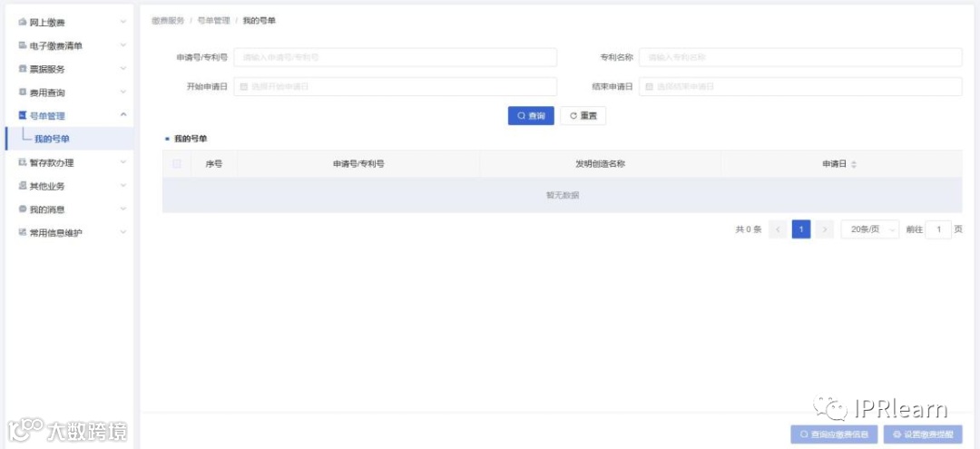Expand the 其他业务 menu chevron
Screen dimensions: 980x449
(x=123, y=185)
